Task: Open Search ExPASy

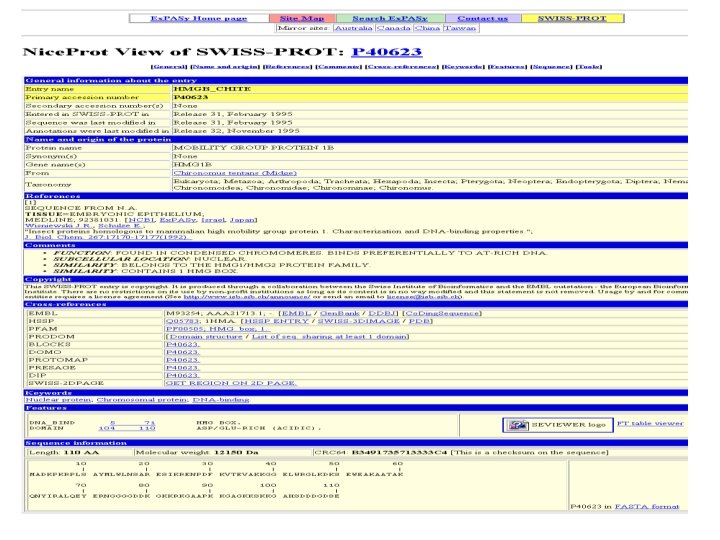Action: (390, 18)
